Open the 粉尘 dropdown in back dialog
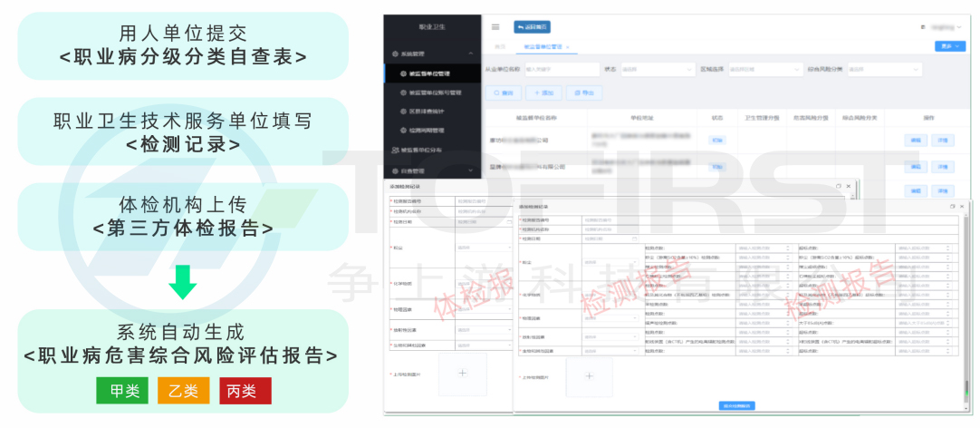This screenshot has height=428, width=980. [x=485, y=248]
